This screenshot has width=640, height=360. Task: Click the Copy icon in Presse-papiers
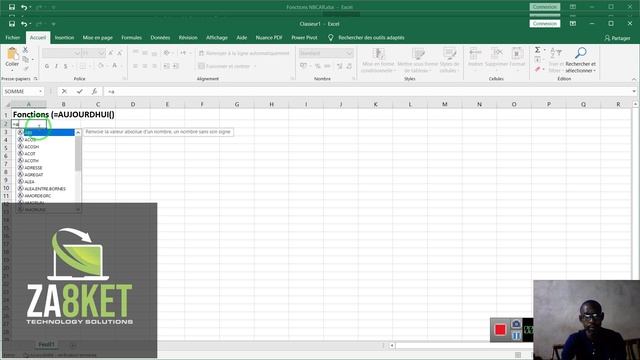point(25,59)
